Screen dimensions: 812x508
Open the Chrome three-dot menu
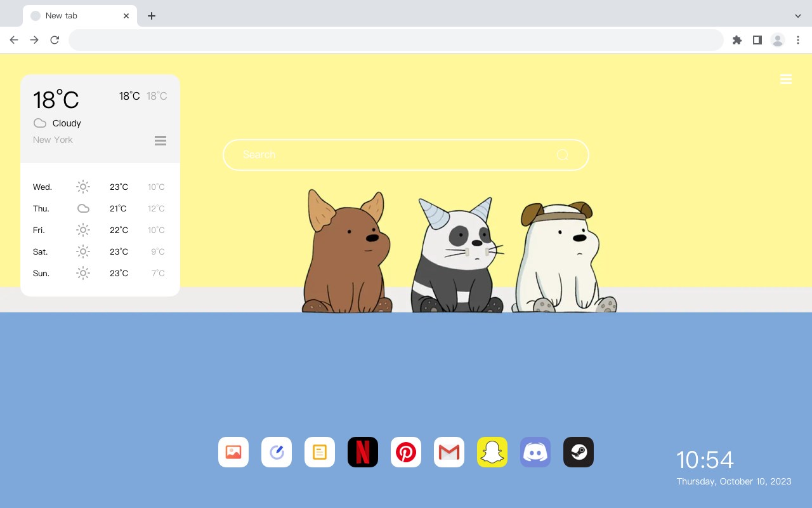[798, 40]
